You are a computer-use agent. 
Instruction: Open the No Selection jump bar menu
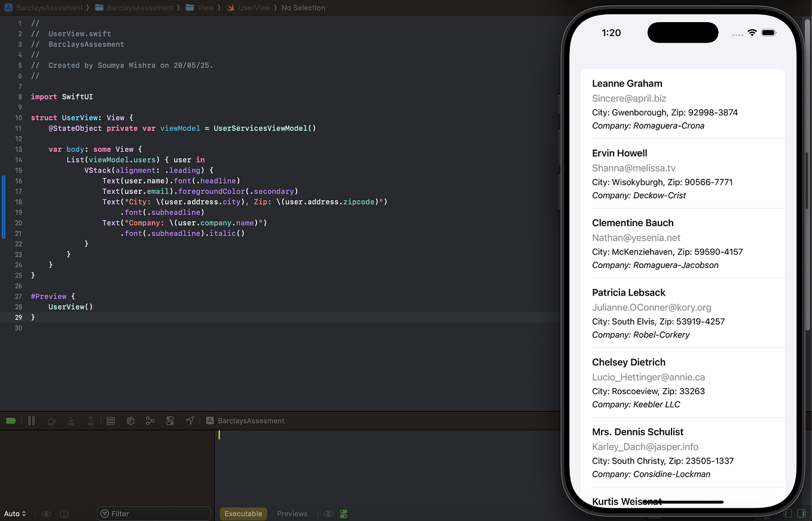coord(303,8)
